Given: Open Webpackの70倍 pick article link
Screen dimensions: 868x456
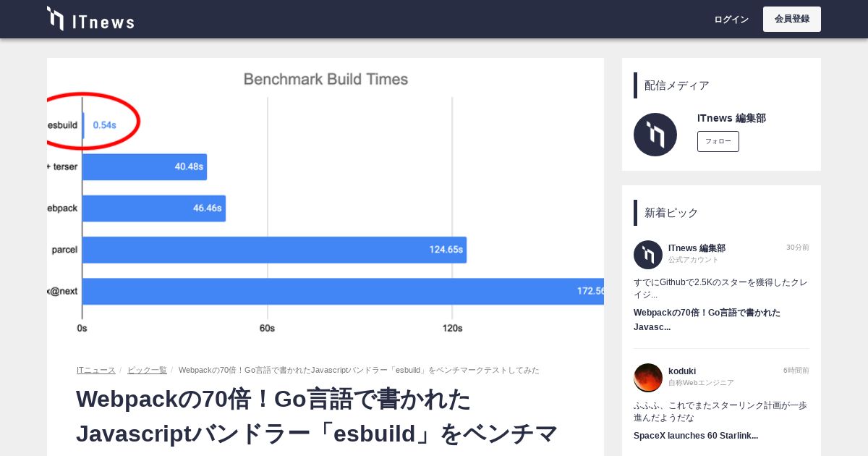Looking at the screenshot, I should point(707,320).
